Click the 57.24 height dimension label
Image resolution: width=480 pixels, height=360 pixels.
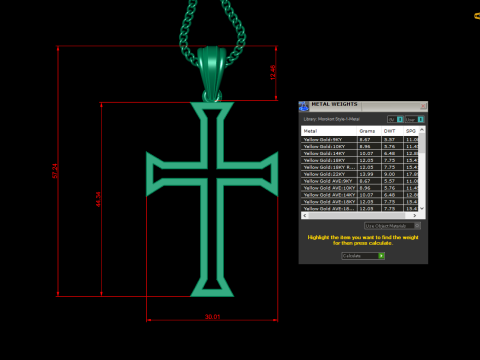[55, 171]
